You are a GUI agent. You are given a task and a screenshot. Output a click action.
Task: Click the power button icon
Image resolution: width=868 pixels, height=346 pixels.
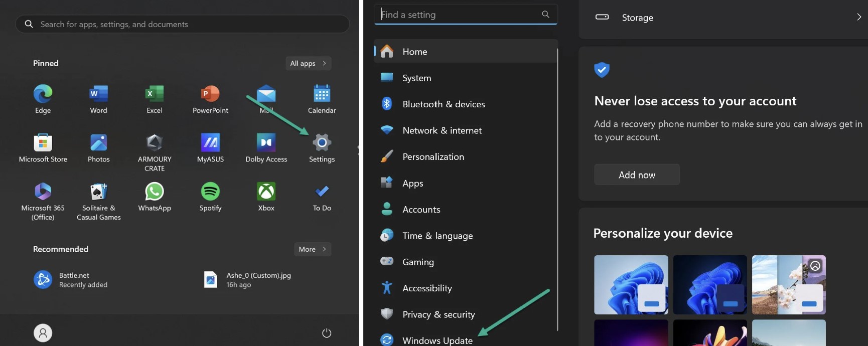click(327, 333)
